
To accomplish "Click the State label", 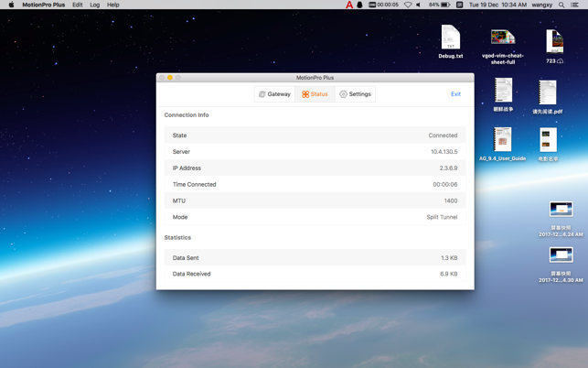I will click(x=179, y=135).
